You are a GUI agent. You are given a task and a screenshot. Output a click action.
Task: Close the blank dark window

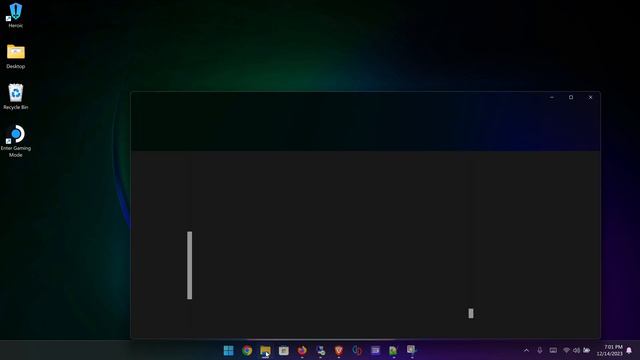(x=590, y=97)
